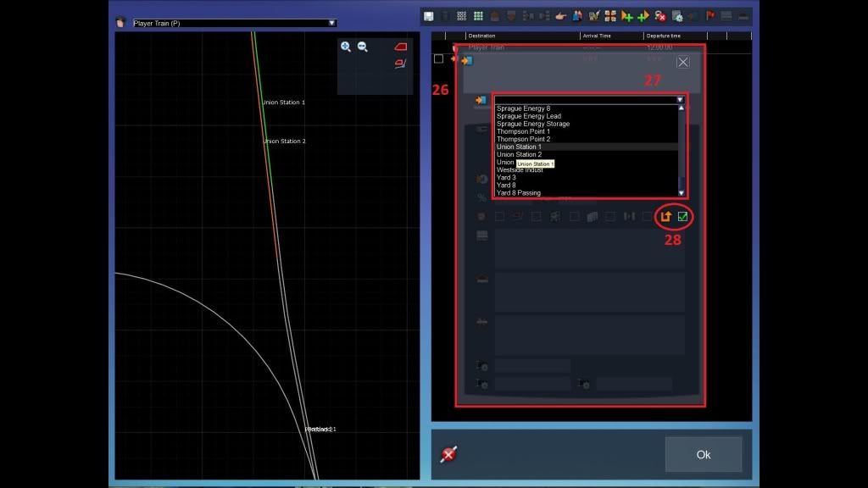The height and width of the screenshot is (488, 868).
Task: Click the toolbar icon with red X badge
Action: [659, 16]
